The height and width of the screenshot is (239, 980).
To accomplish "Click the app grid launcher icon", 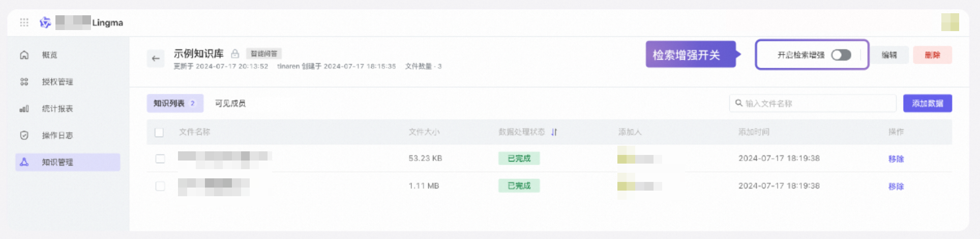I will tap(24, 22).
